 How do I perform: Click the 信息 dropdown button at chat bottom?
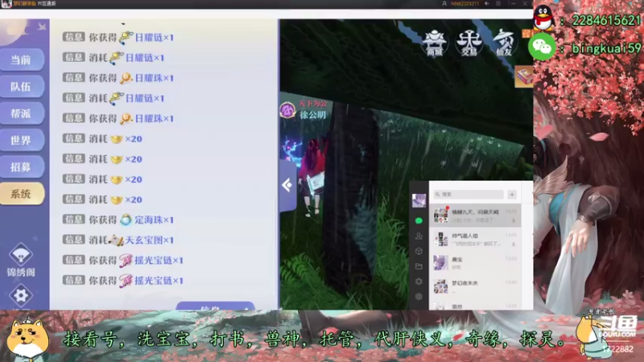coord(216,306)
